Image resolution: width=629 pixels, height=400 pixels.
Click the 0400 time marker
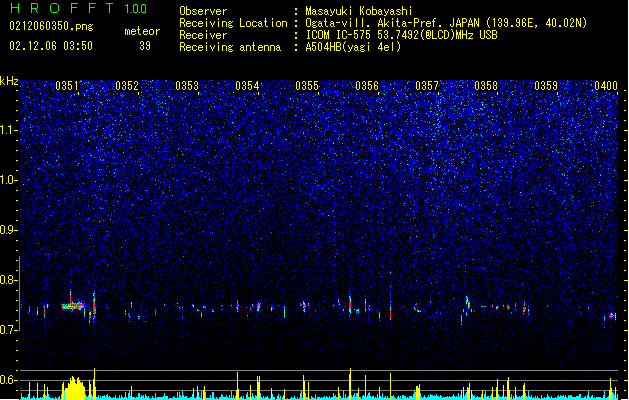pos(606,86)
